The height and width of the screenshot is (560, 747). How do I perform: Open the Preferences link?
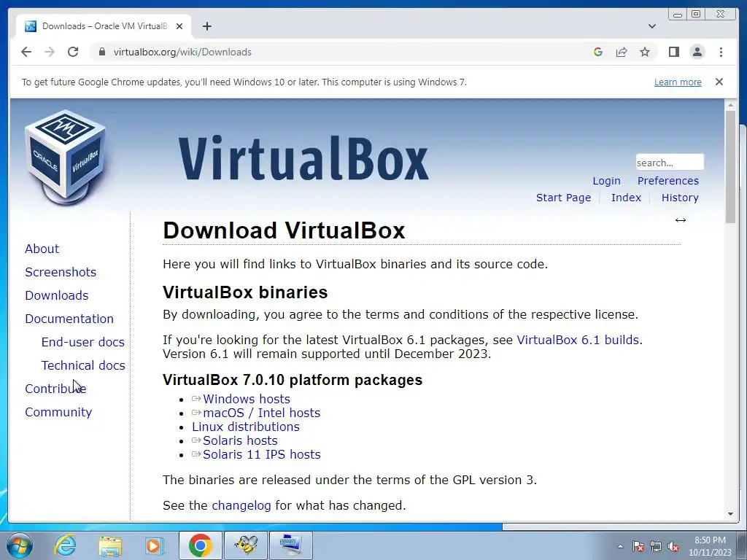tap(668, 181)
